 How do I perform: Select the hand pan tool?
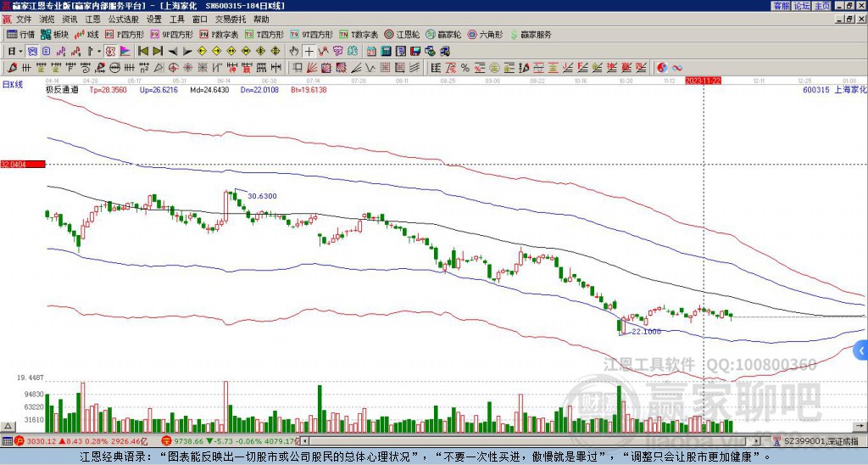(x=294, y=52)
